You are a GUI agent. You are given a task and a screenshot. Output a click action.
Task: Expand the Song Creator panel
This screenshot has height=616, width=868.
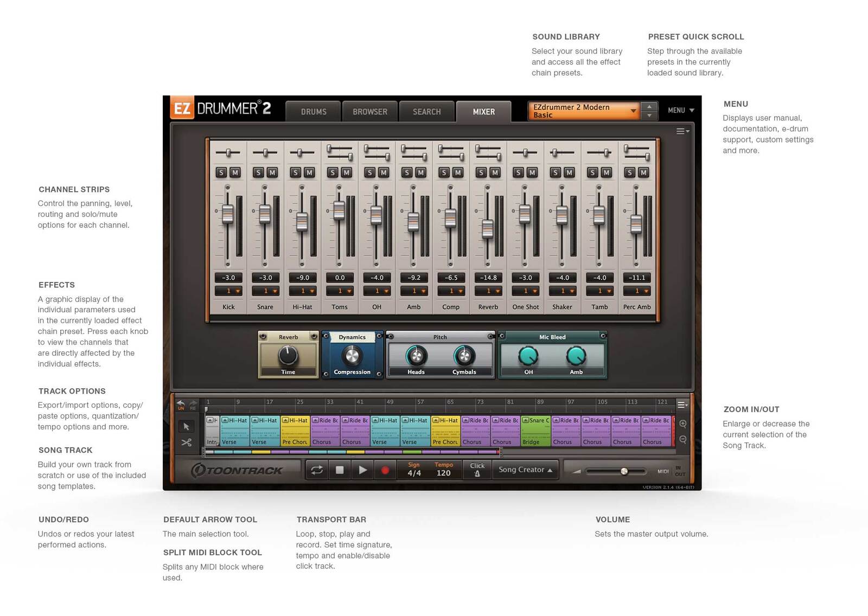525,470
